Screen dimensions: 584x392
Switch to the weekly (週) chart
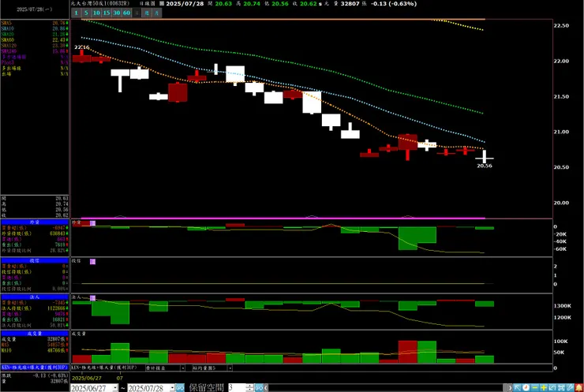click(x=147, y=13)
